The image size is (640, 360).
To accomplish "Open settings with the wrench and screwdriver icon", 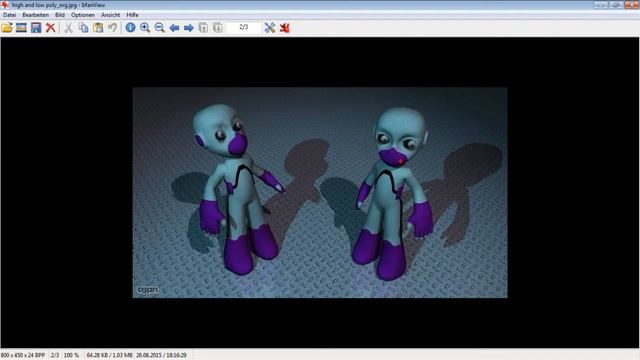I will (x=270, y=28).
